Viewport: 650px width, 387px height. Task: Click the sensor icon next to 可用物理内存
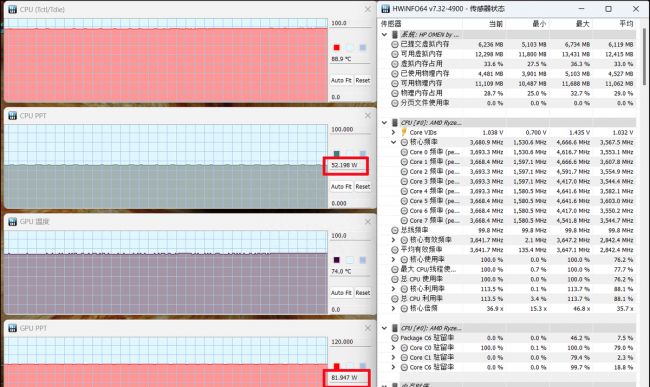tap(395, 83)
